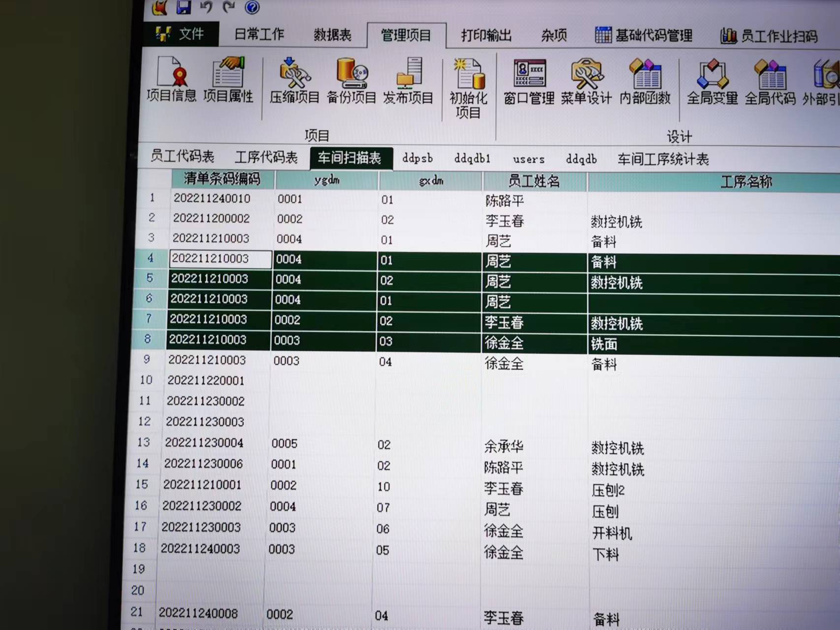Click the gxdm column header
The width and height of the screenshot is (840, 630).
pos(431,181)
